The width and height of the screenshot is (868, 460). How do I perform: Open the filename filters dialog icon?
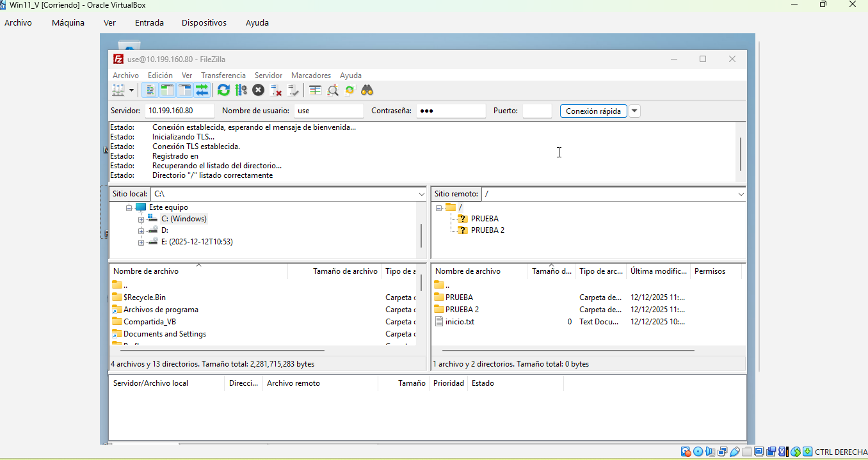[315, 90]
